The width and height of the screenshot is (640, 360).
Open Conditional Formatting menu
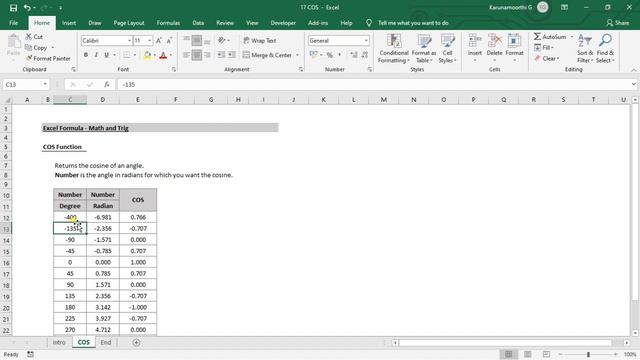(394, 48)
